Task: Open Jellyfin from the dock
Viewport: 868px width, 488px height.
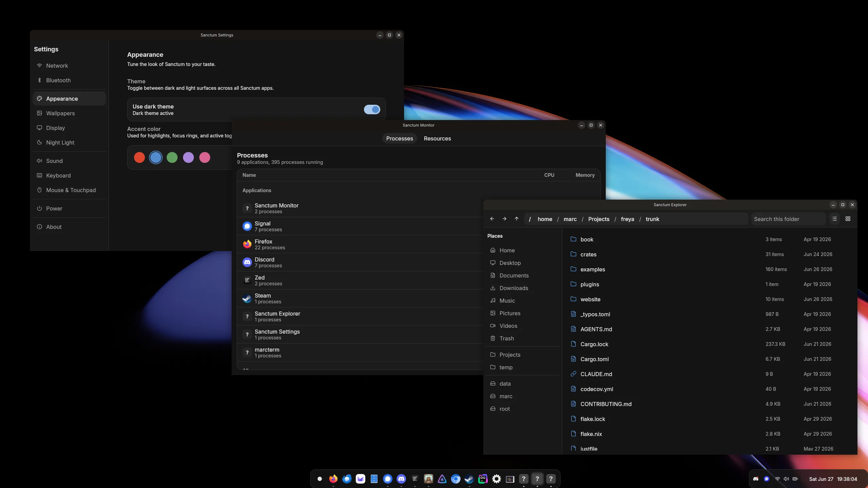Action: [x=442, y=479]
